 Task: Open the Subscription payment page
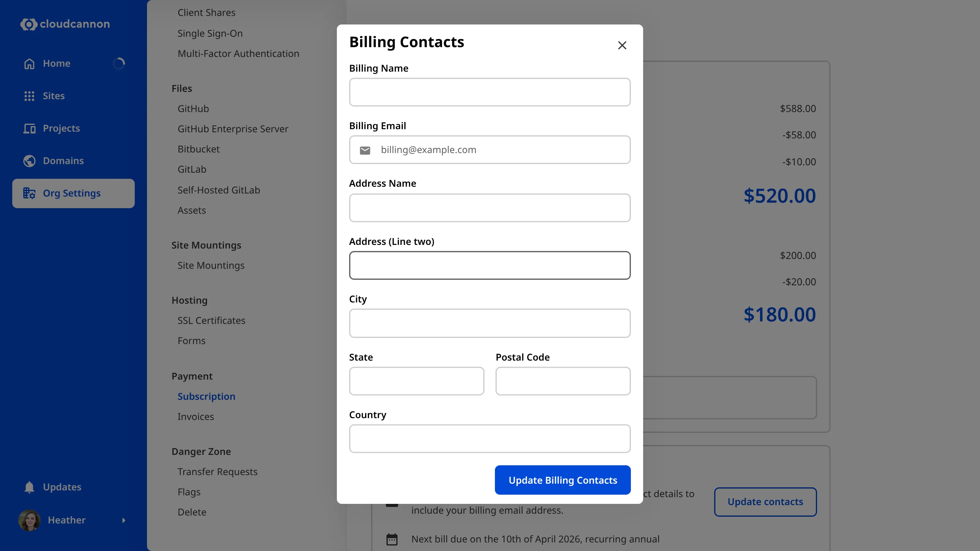point(206,396)
